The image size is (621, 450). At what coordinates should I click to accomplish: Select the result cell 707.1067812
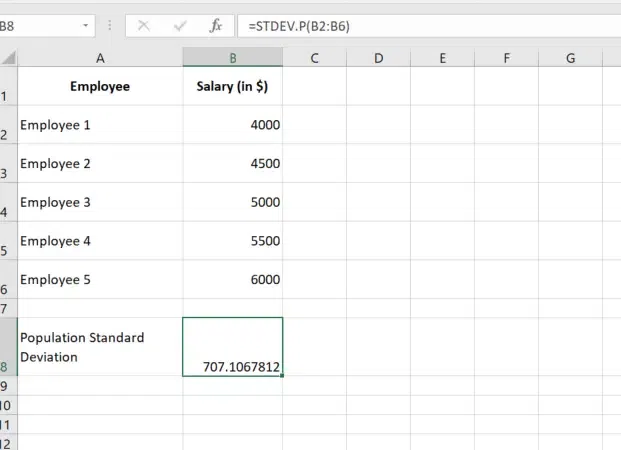pyautogui.click(x=233, y=347)
